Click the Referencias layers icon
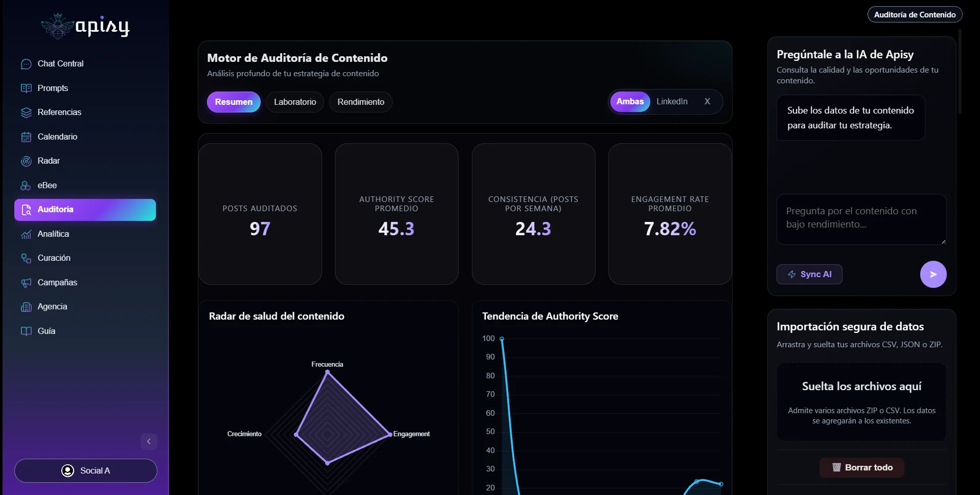980x495 pixels. 26,112
